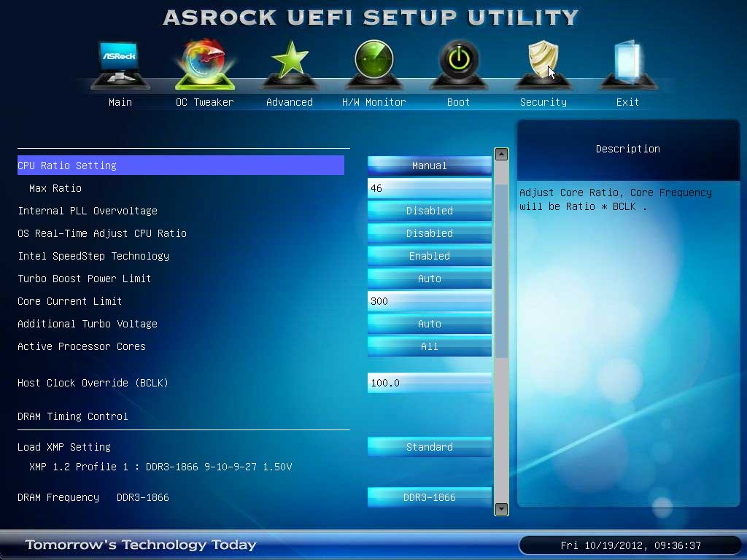The width and height of the screenshot is (747, 560).
Task: Select Intel SpeedStep Technology label
Action: 93,256
